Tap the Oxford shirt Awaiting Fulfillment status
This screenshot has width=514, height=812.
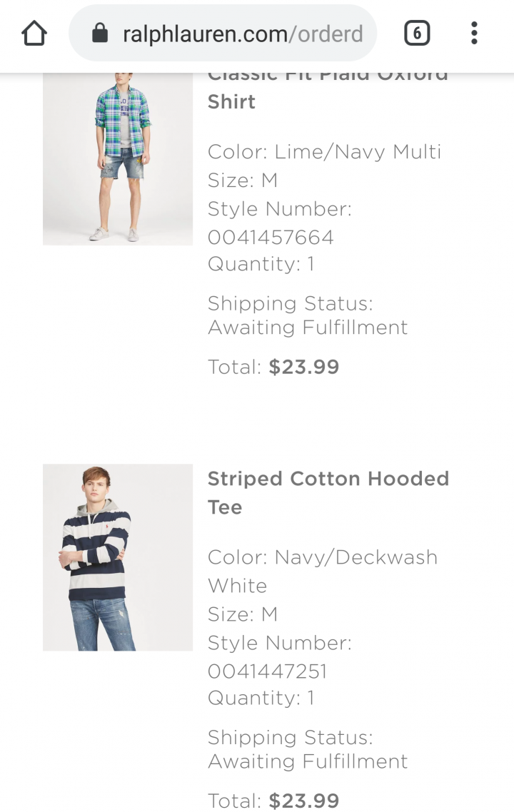308,328
